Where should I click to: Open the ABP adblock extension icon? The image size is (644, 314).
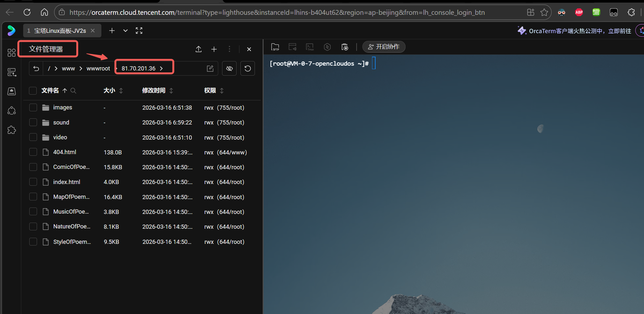(579, 12)
